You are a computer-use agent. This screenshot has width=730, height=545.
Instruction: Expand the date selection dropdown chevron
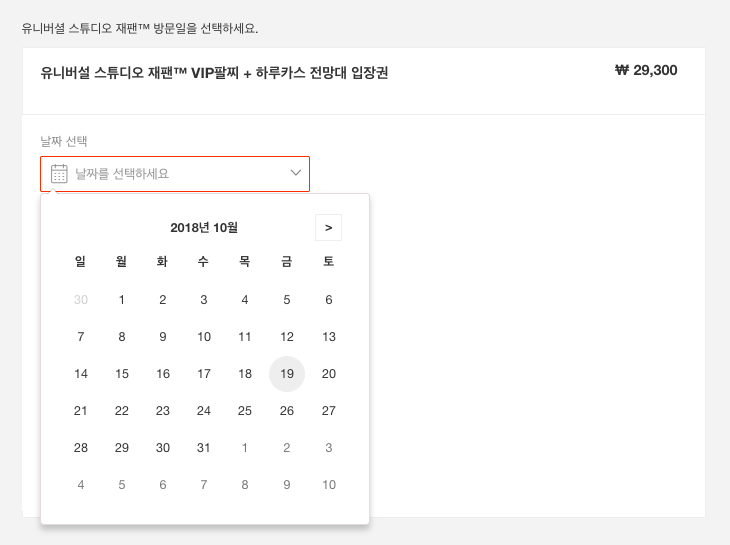pyautogui.click(x=296, y=173)
